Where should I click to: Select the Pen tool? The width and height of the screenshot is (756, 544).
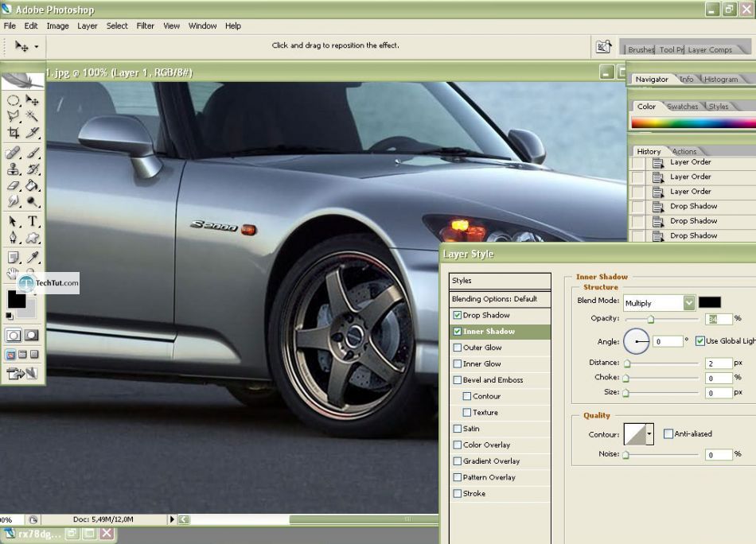click(x=13, y=238)
